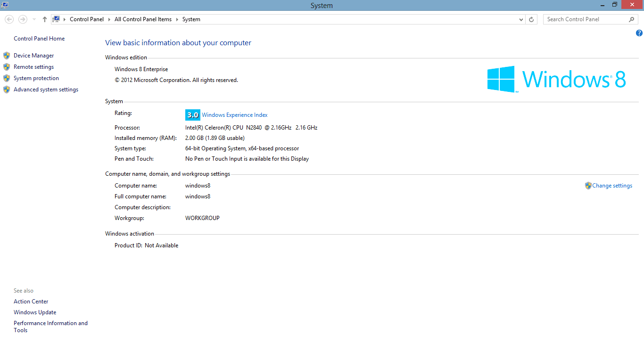The height and width of the screenshot is (343, 644).
Task: Open Performance Information and Tools
Action: coord(50,327)
